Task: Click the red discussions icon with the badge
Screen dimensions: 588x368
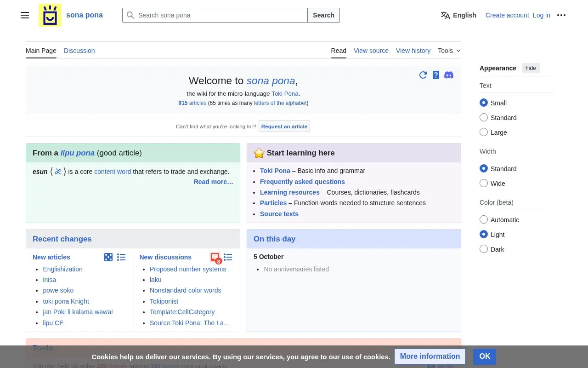Action: coord(216,258)
